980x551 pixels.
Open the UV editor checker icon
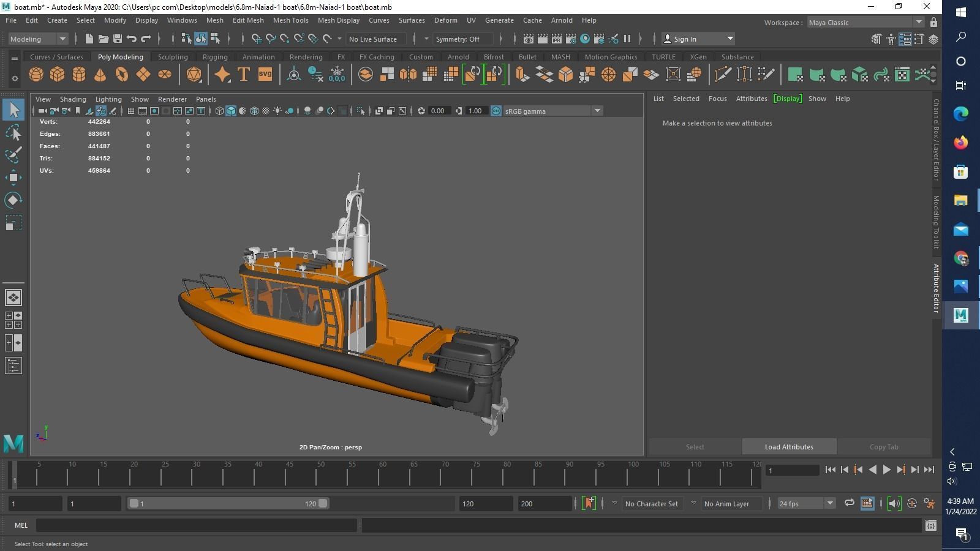(x=902, y=75)
